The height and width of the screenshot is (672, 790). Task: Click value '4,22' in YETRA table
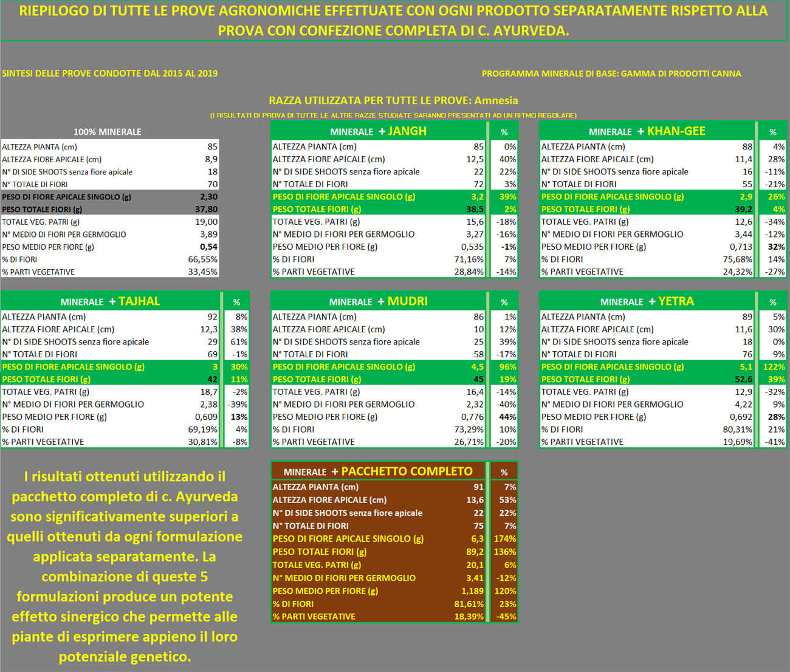point(744,404)
